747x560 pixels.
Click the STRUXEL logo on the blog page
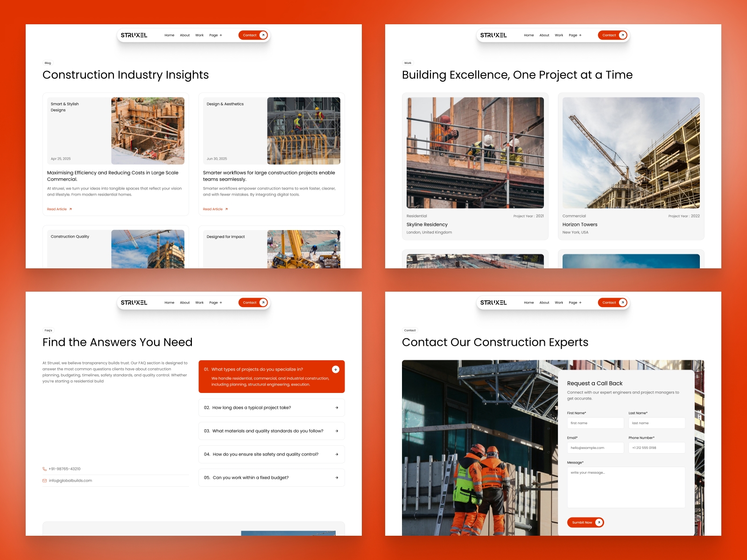(134, 35)
